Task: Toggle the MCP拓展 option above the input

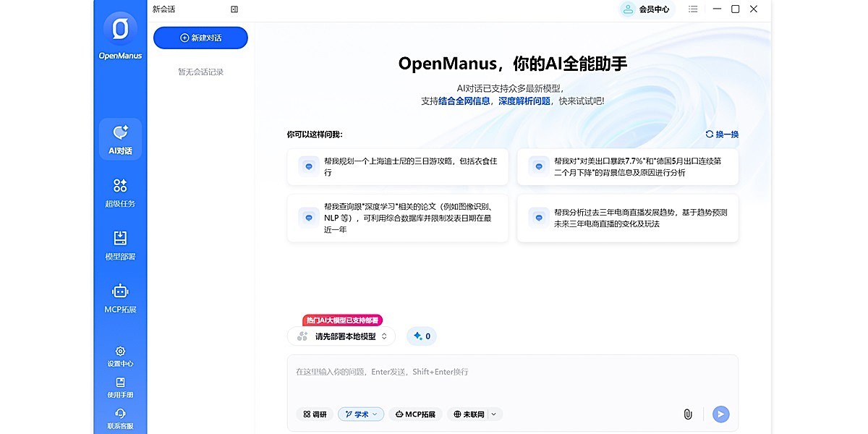Action: click(x=415, y=414)
